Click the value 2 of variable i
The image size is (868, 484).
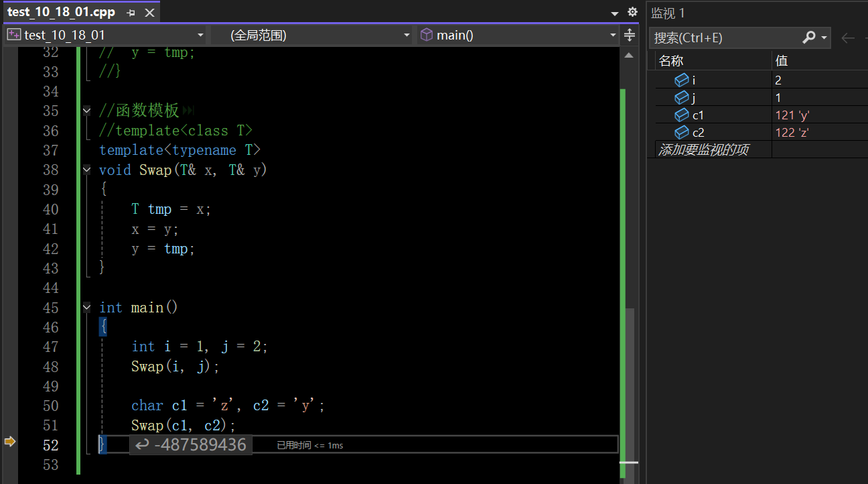pos(778,80)
